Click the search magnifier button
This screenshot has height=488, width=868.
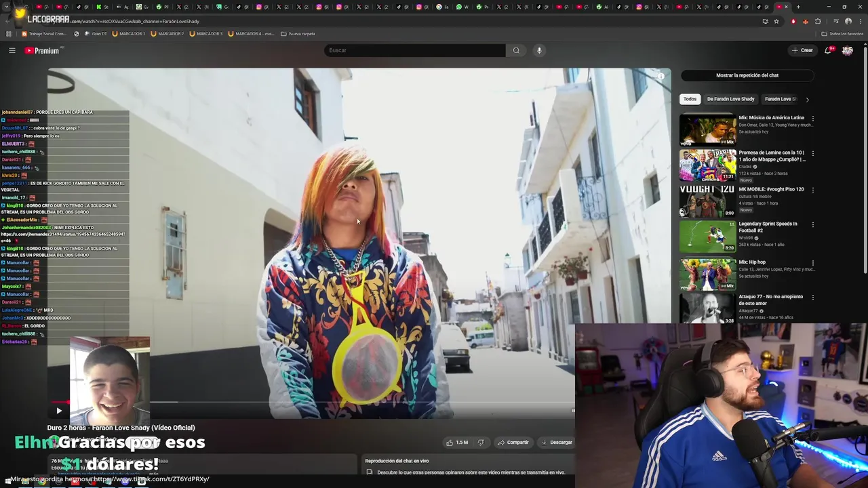pos(516,50)
